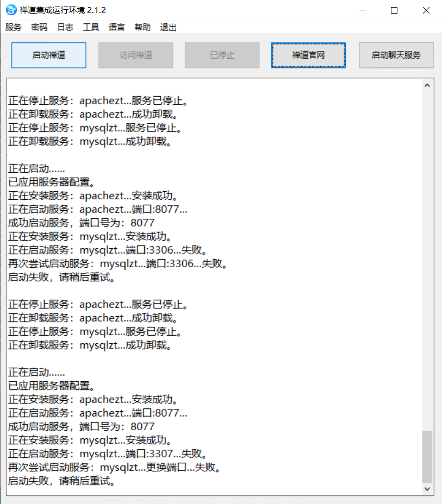Image resolution: width=442 pixels, height=504 pixels.
Task: Click the log scrollbar up arrow
Action: click(427, 85)
